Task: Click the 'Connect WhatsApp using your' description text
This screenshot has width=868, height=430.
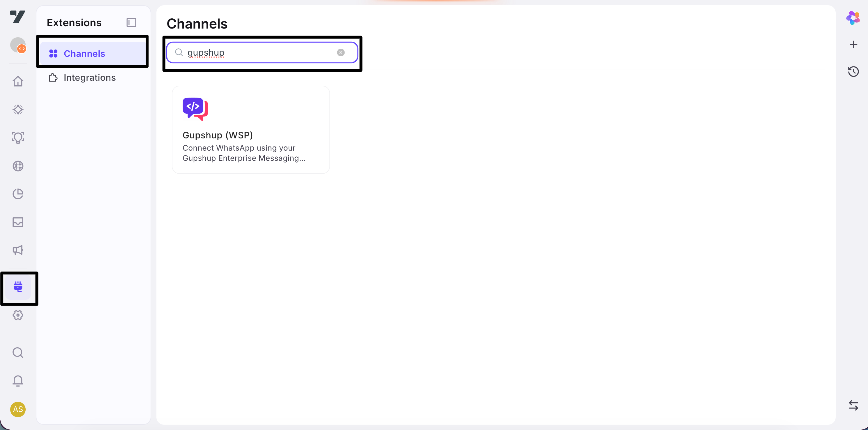Action: 239,148
